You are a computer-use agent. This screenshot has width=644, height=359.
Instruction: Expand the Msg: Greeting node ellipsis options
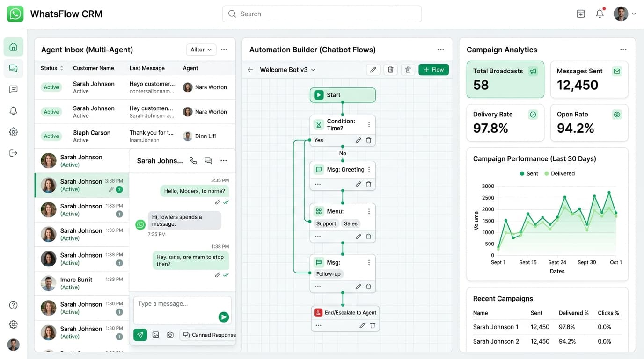(318, 184)
